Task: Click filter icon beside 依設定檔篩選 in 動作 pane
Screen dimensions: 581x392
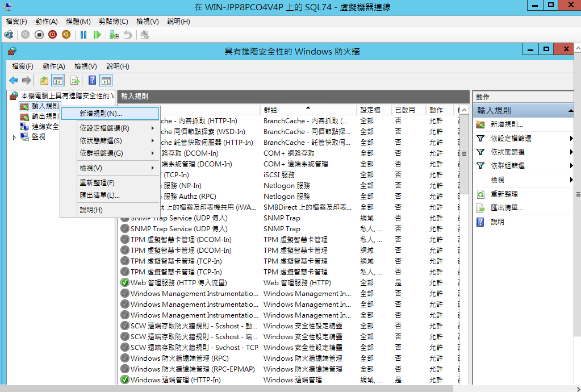Action: click(x=480, y=138)
